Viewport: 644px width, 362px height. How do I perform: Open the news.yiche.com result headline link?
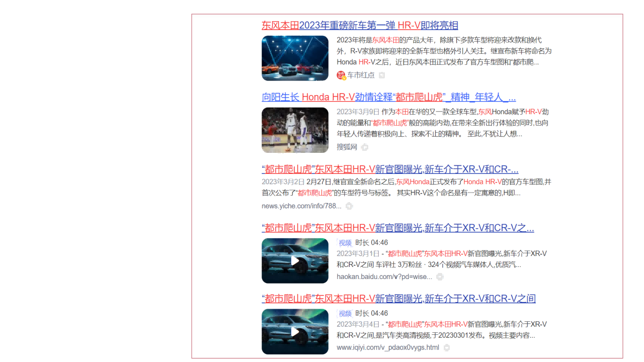(390, 169)
